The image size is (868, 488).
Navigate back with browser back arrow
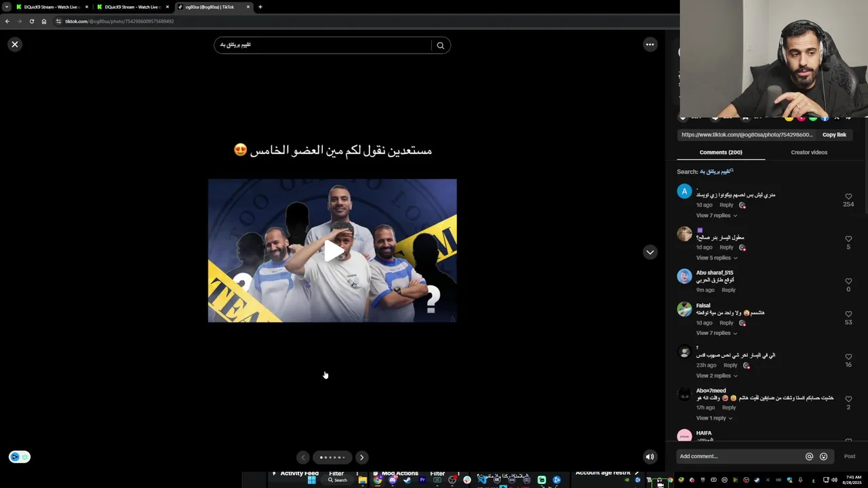7,21
